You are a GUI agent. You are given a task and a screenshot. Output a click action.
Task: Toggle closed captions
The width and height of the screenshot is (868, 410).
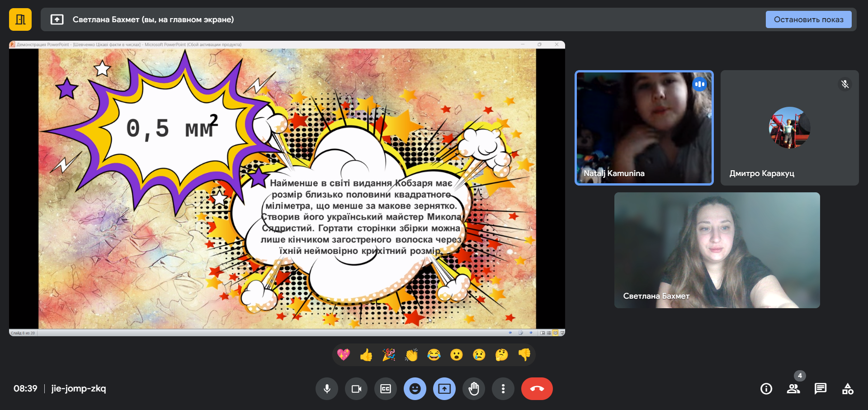tap(386, 389)
